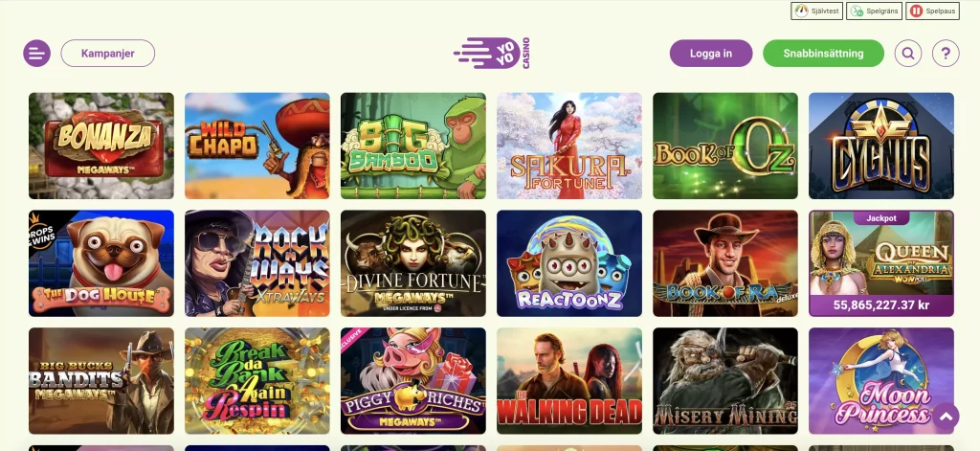The width and height of the screenshot is (980, 451).
Task: Click the search magnifier icon
Action: (x=908, y=54)
